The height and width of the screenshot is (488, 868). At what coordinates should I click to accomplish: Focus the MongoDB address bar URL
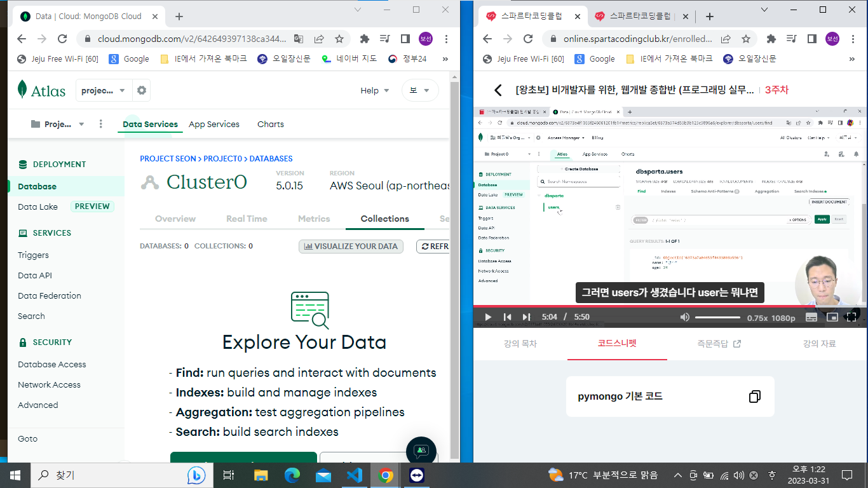click(192, 39)
